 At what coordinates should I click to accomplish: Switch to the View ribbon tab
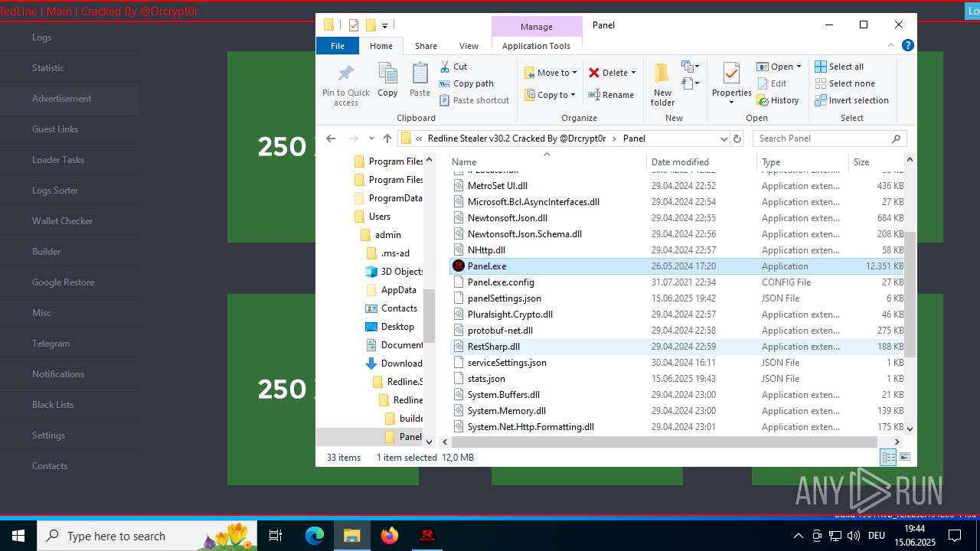(469, 46)
